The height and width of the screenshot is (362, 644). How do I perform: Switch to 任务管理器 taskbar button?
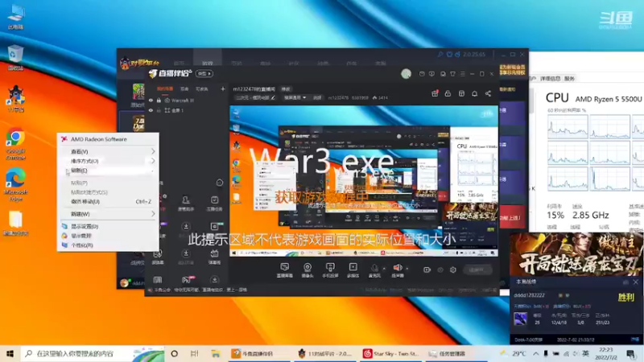point(457,353)
